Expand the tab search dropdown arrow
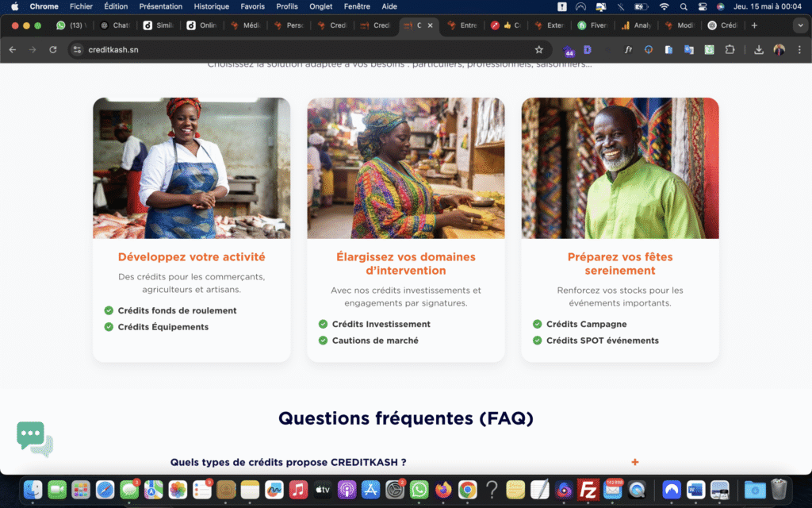 (x=800, y=25)
